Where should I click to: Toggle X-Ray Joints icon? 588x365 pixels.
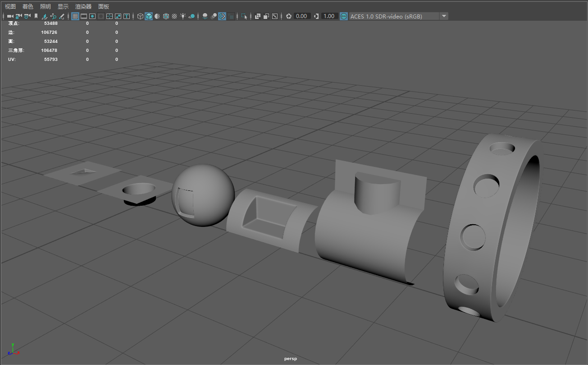tap(276, 16)
